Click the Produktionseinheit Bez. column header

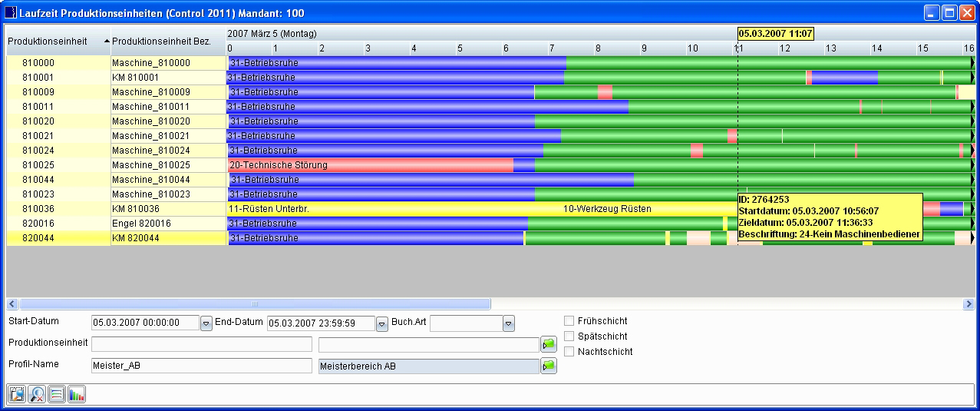161,41
